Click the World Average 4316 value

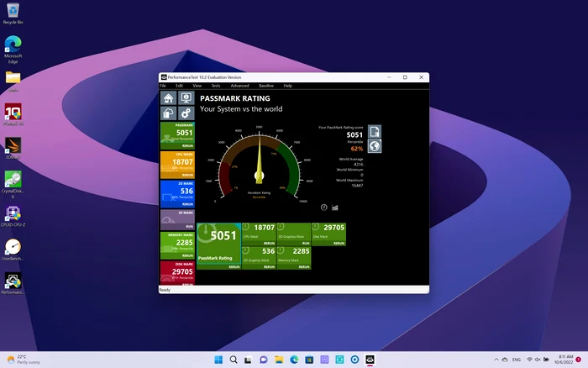pos(358,165)
